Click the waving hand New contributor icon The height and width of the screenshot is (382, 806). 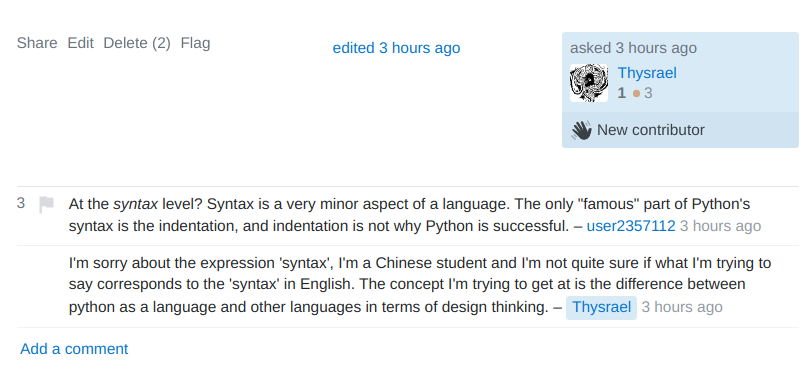tap(581, 130)
